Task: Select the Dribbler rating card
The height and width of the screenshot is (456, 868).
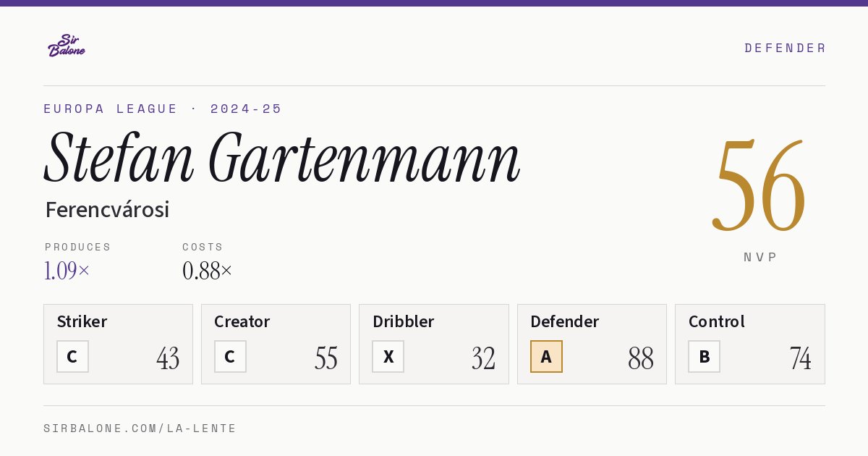Action: pyautogui.click(x=434, y=344)
